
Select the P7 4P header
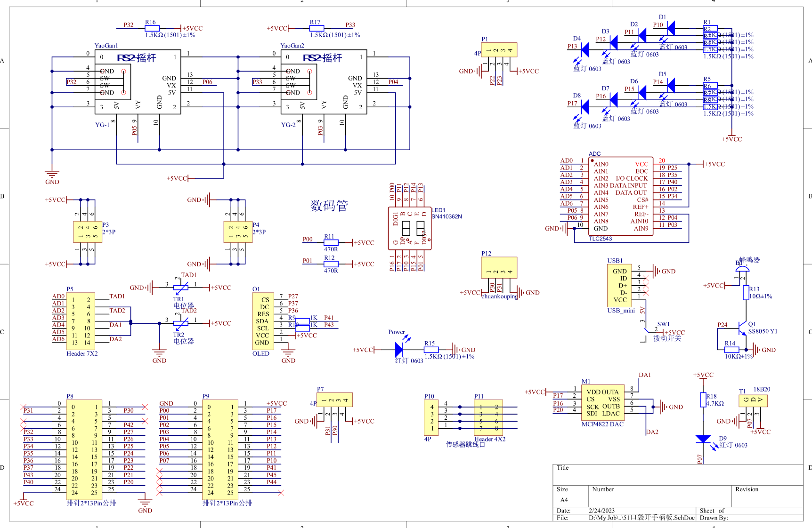pos(334,400)
